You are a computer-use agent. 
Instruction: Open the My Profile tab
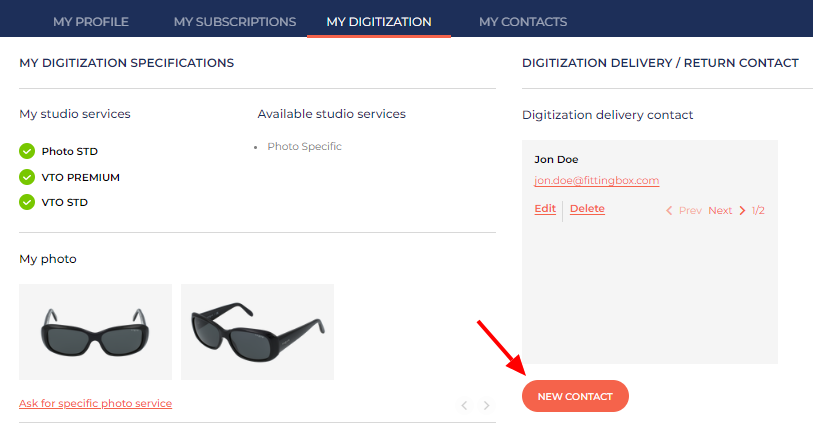91,21
